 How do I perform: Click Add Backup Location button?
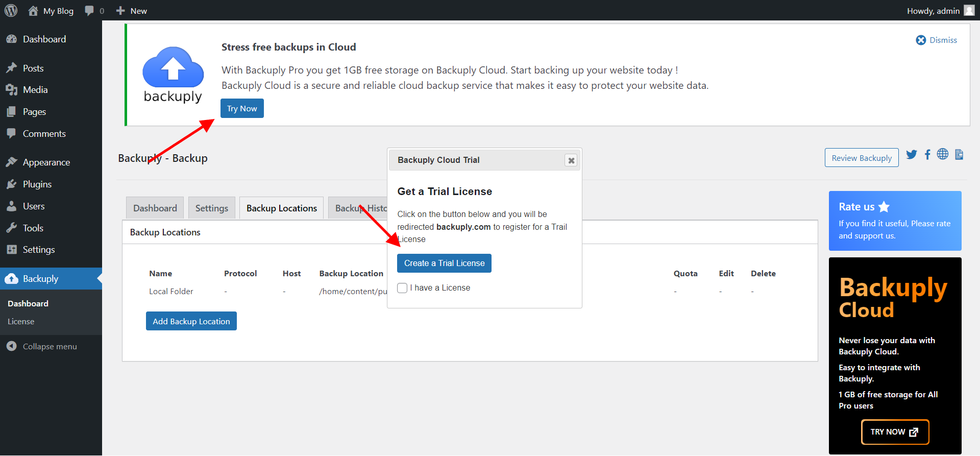(191, 321)
